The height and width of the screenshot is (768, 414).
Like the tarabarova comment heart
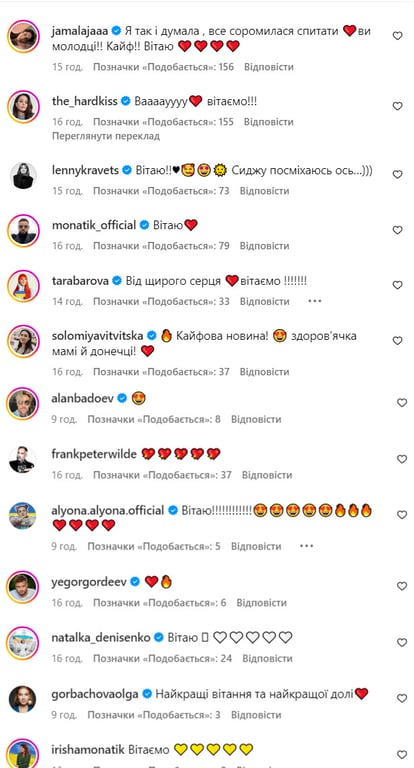coord(398,285)
